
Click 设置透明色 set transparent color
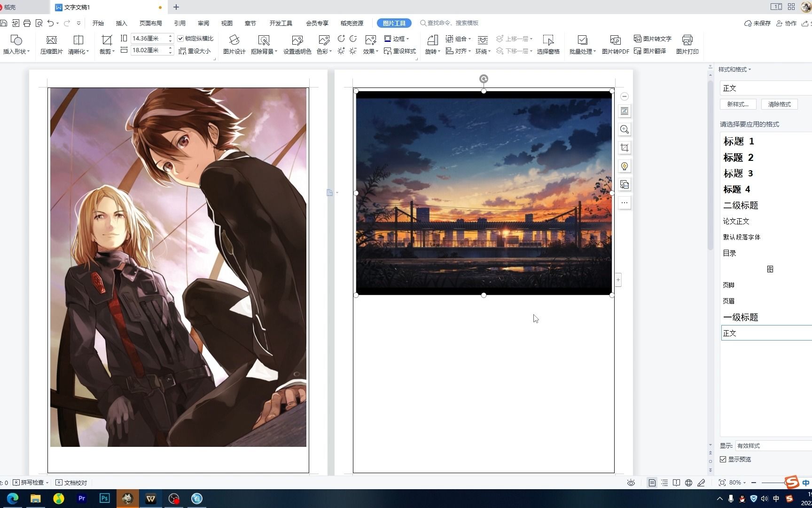(x=297, y=45)
